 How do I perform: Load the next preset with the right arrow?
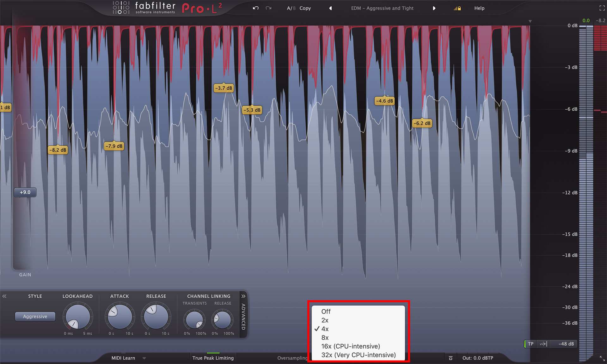(434, 8)
